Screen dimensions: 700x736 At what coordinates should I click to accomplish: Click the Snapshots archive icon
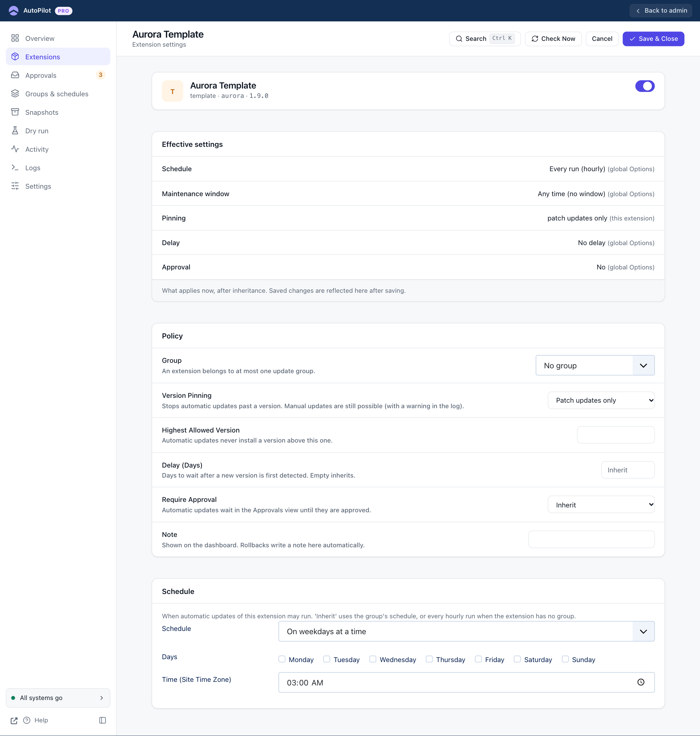[x=15, y=112]
